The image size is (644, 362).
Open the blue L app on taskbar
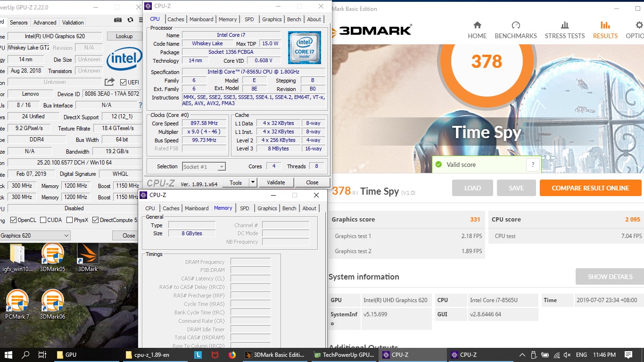click(198, 355)
